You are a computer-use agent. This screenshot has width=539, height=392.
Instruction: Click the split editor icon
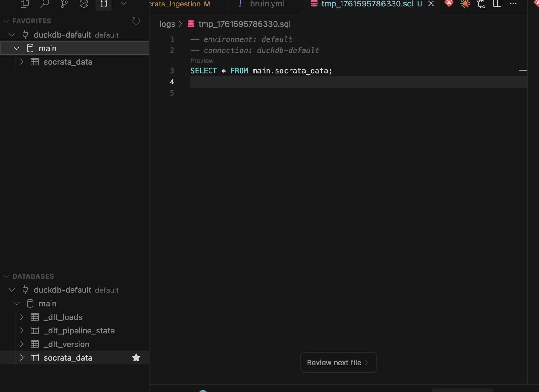point(497,4)
